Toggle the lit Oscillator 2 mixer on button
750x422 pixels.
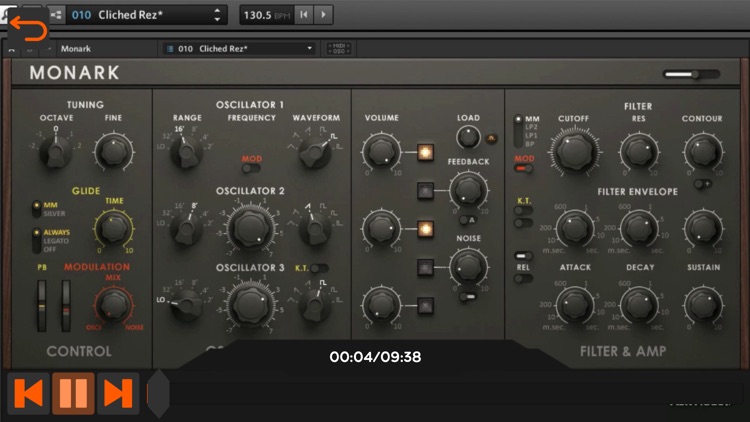coord(425,229)
